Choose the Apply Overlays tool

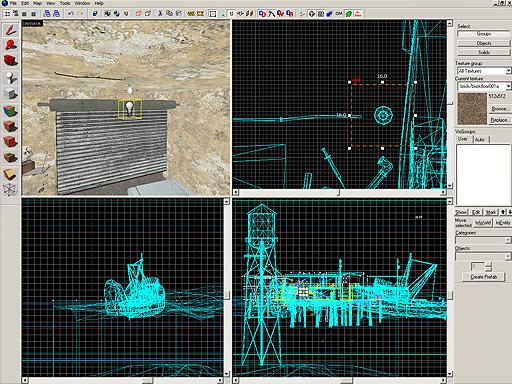click(10, 157)
